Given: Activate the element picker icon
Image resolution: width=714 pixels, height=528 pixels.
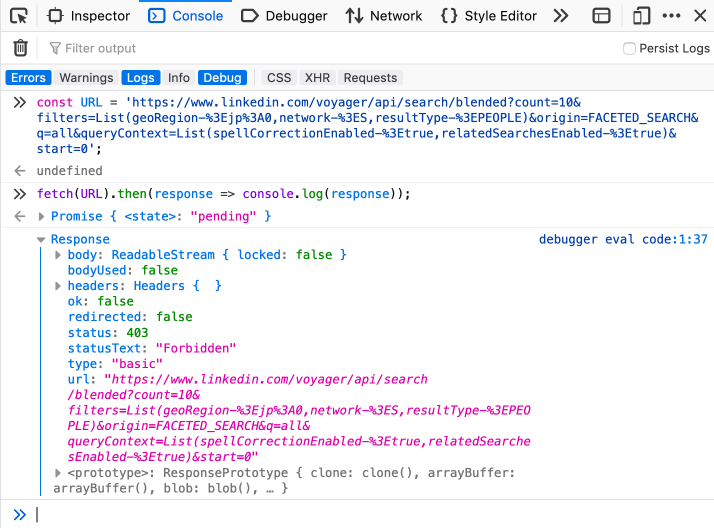Looking at the screenshot, I should coord(19,16).
